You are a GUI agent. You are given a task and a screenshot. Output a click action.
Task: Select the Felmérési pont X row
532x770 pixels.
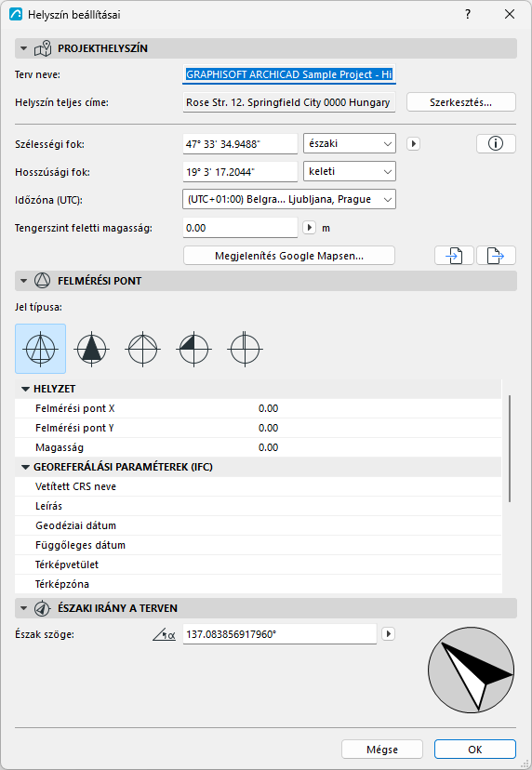(259, 408)
